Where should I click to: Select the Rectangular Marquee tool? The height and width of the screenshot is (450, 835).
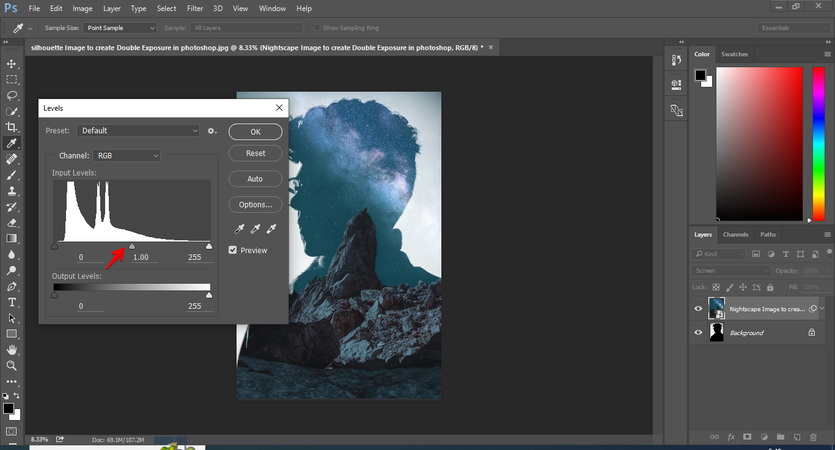click(x=11, y=79)
